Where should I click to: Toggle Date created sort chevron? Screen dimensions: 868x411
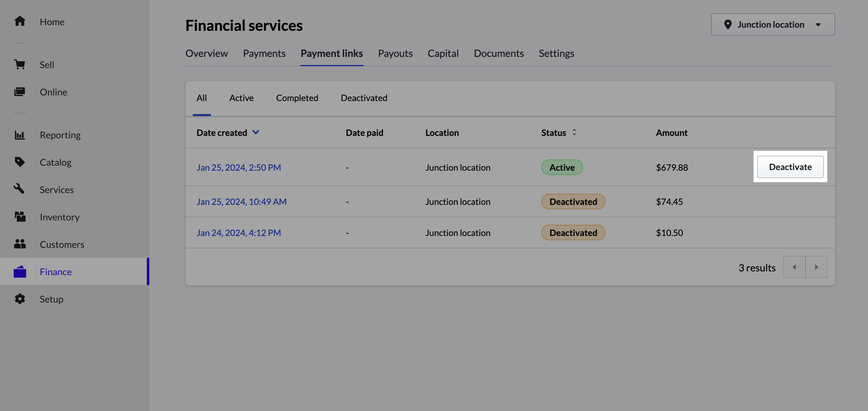point(256,132)
